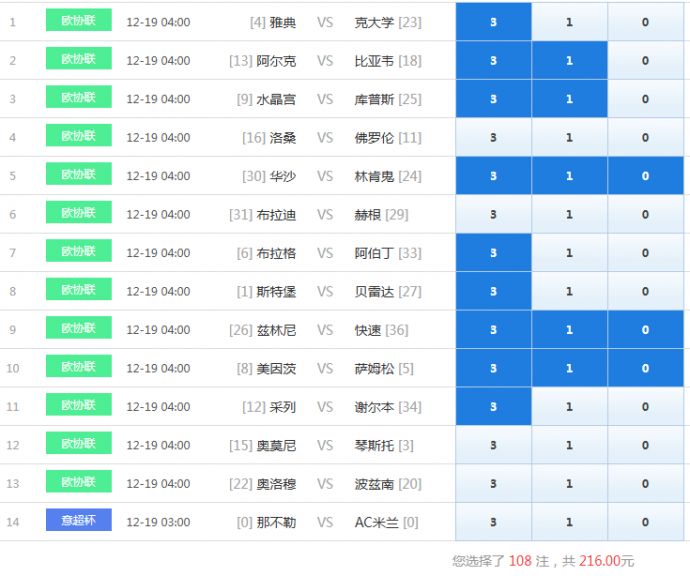Deselect the 0 option for 华沙 vs 林肯鬼
Image resolution: width=690 pixels, height=576 pixels.
tap(645, 176)
